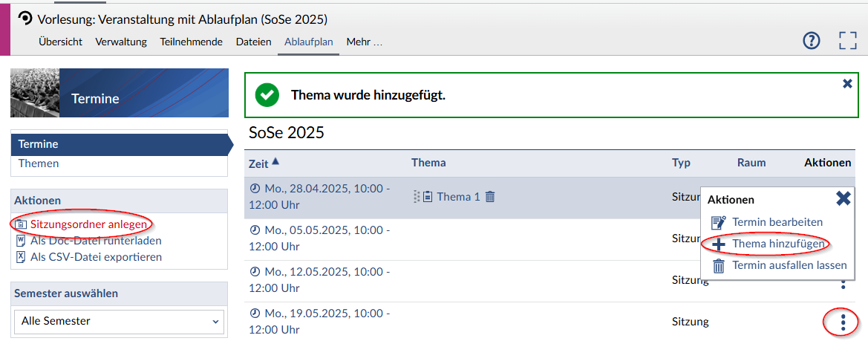The width and height of the screenshot is (868, 341).
Task: Click Termin ausfallen lassen option
Action: point(789,265)
